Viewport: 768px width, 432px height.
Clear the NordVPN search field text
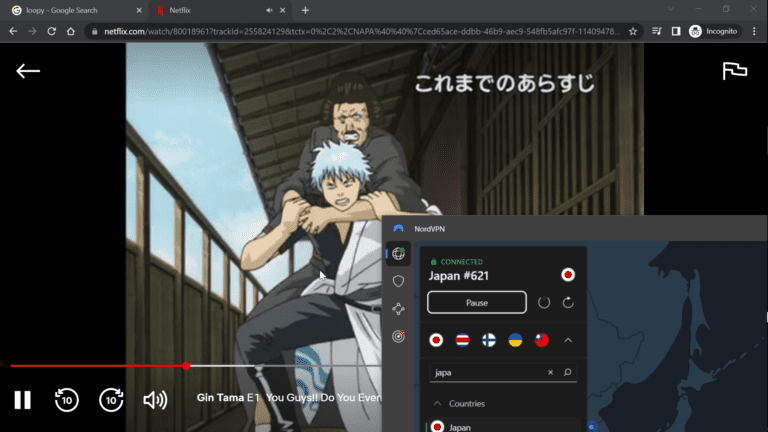[550, 373]
